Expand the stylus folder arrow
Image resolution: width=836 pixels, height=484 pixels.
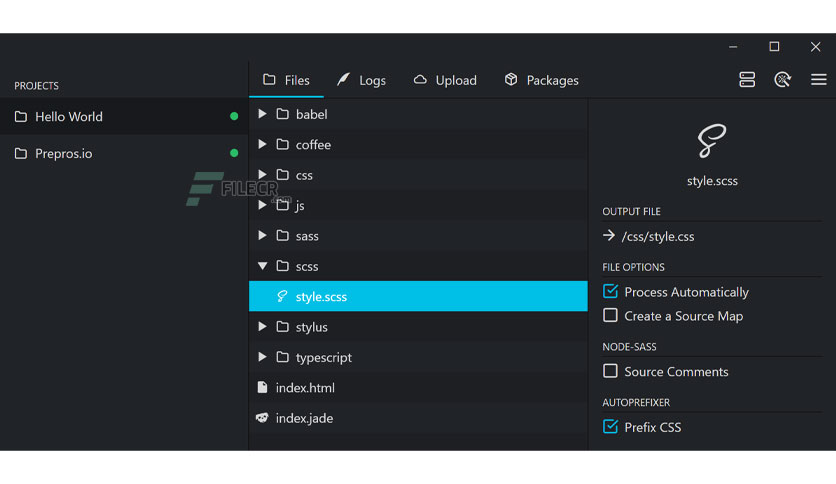(x=262, y=327)
